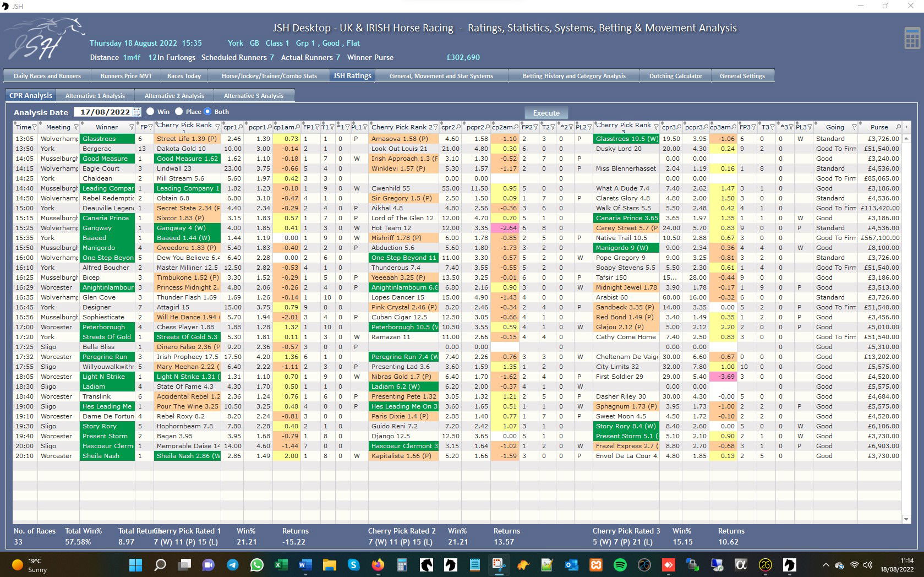Select the pink -3.69 cp3am cell
The width and height of the screenshot is (924, 577).
tap(723, 377)
